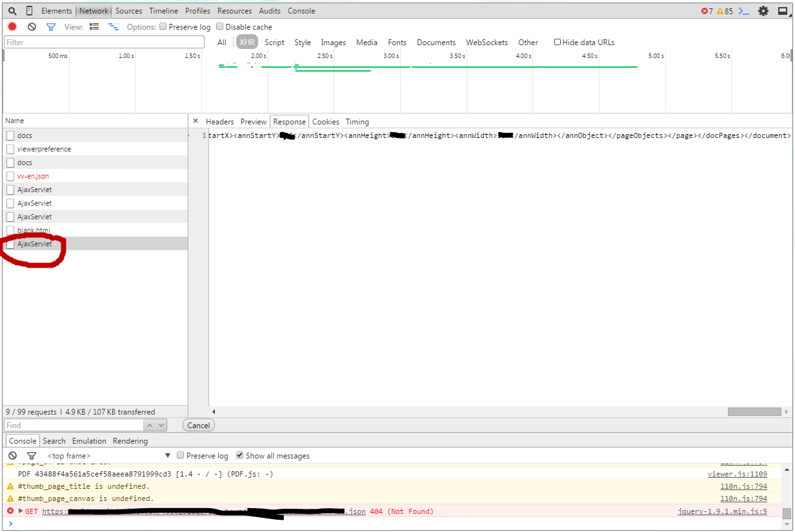Click the file icon of viewerpreference
795x532 pixels.
pyautogui.click(x=10, y=149)
